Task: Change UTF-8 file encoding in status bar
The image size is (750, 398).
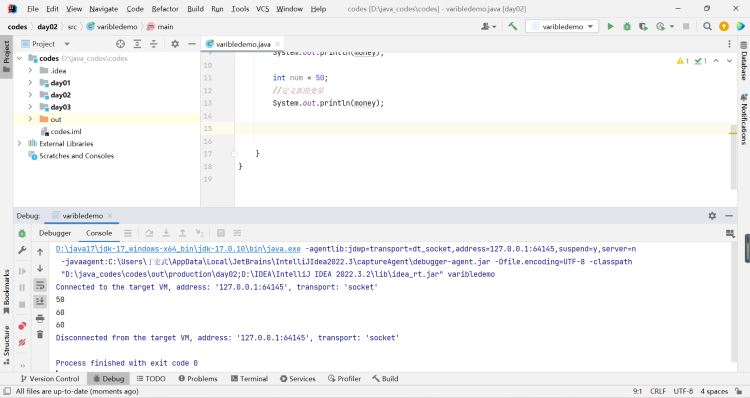Action: tap(683, 391)
